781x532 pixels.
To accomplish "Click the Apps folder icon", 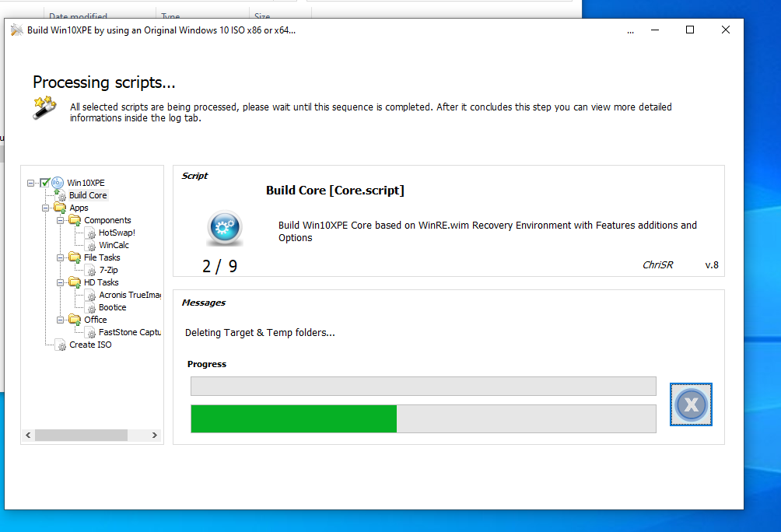I will 60,208.
